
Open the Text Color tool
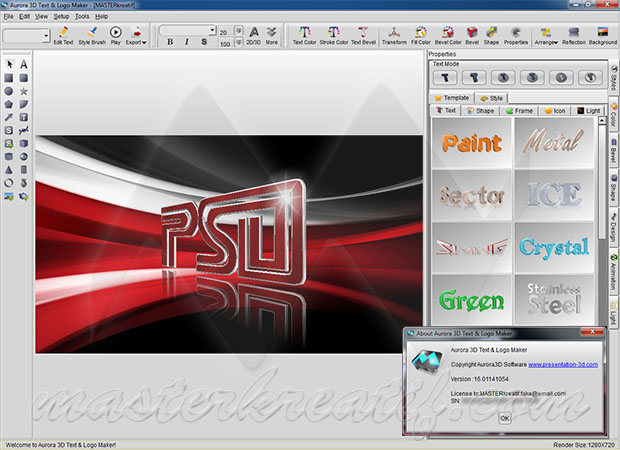point(304,36)
